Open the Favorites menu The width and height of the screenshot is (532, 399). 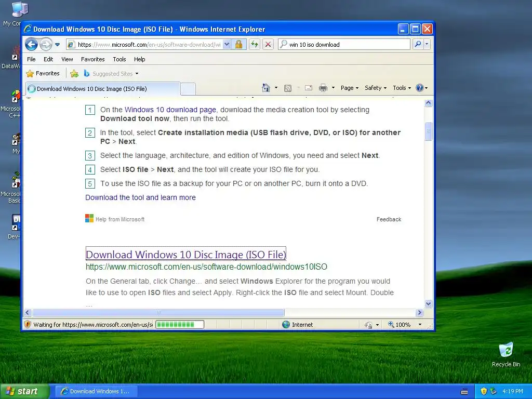tap(92, 59)
